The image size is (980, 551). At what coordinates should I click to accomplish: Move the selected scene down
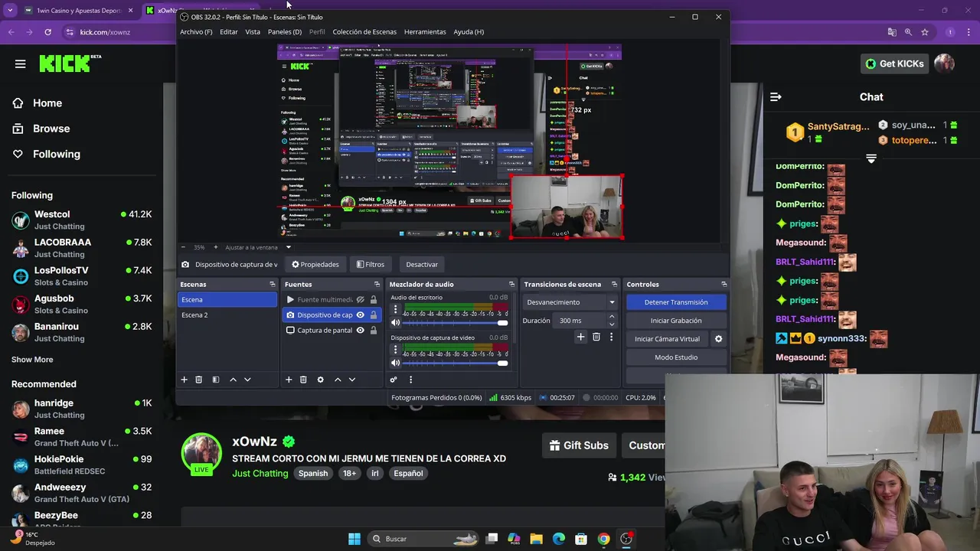click(247, 380)
